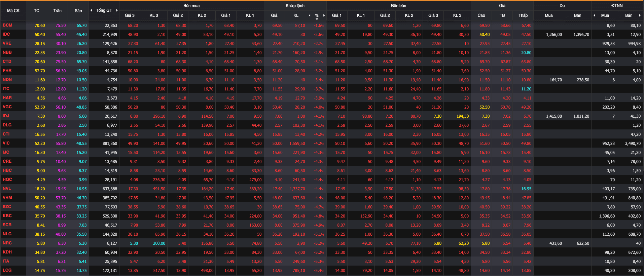Click the right arrow beside Tổng GT
The width and height of the screenshot is (644, 276).
[117, 10]
